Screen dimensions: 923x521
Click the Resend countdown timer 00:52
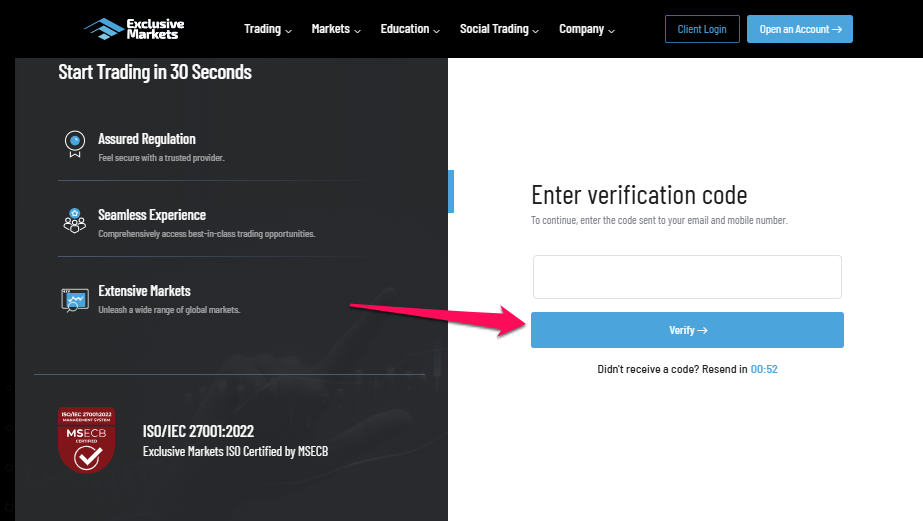tap(764, 369)
